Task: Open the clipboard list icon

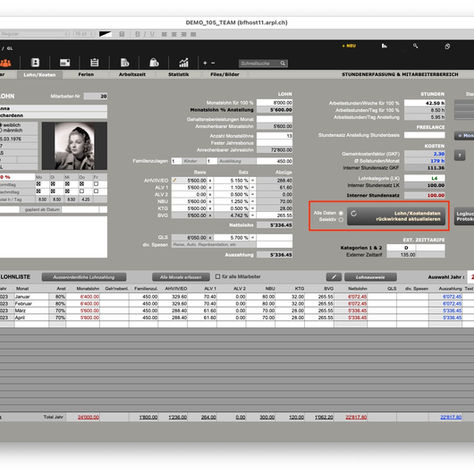Action: 94,62
